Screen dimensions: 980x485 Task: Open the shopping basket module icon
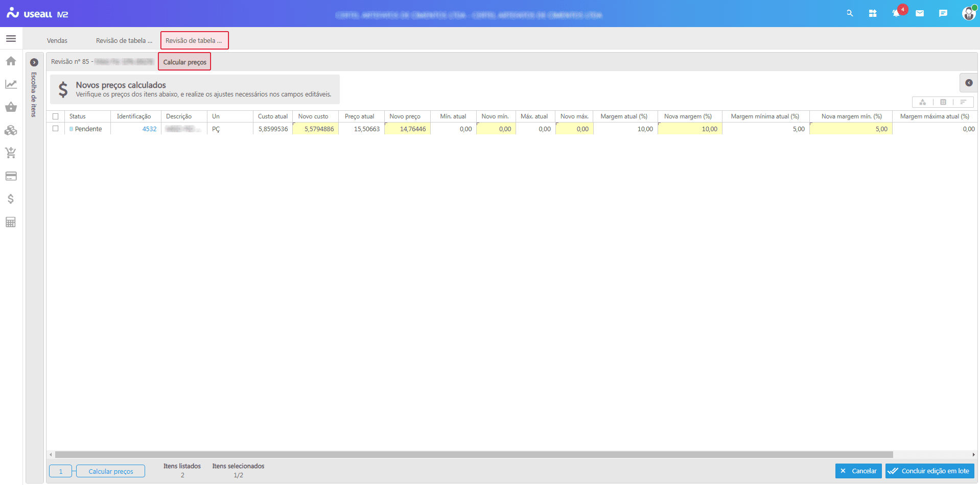[x=11, y=107]
